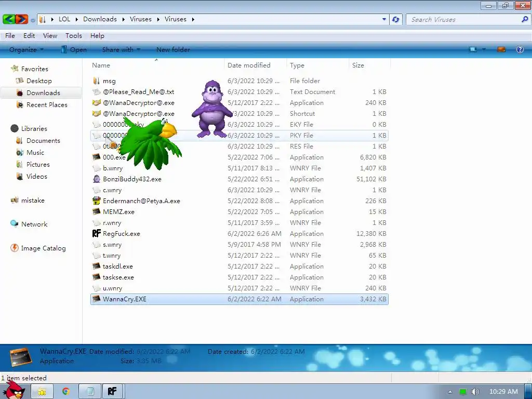Viewport: 532px width, 399px height.
Task: Open Pictures library
Action: (x=38, y=165)
